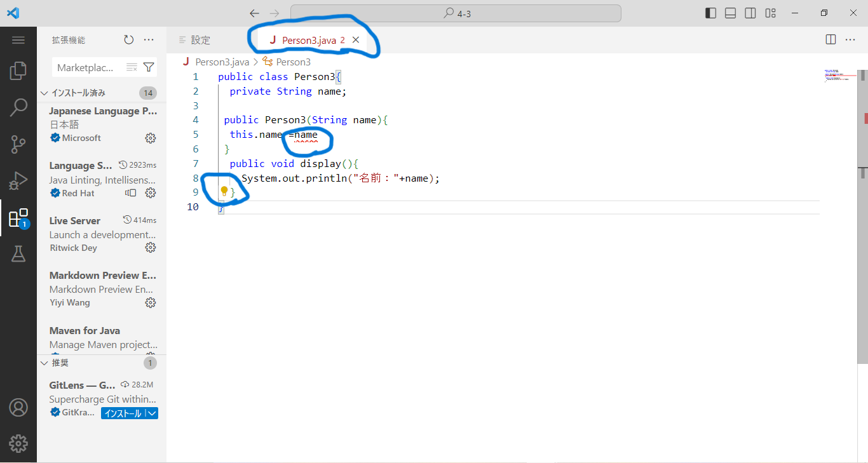Click the 4-3 command center search bar
Viewport: 868px width, 463px height.
(x=455, y=13)
